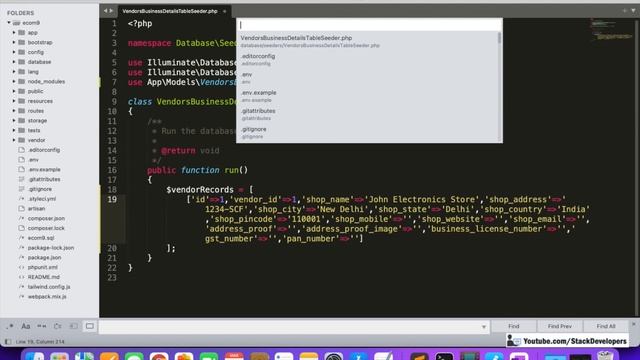The image size is (640, 360).
Task: Open .gitattributes in the sidebar
Action: [44, 179]
